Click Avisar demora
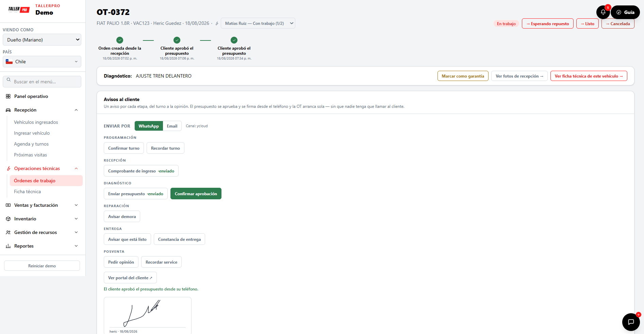Screen dimensions: 644x334 (122, 216)
